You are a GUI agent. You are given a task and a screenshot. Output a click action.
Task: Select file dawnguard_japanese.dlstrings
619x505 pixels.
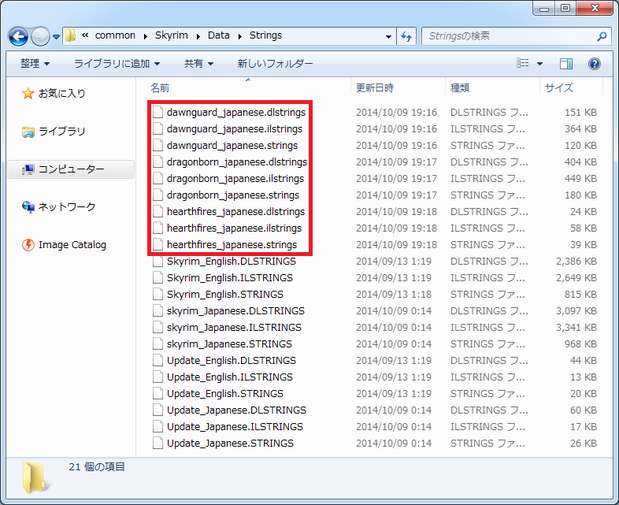[x=236, y=113]
